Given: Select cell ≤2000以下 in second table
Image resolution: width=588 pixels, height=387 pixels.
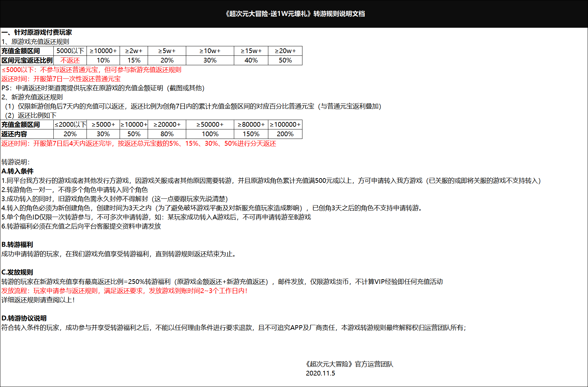Looking at the screenshot, I should tap(70, 124).
